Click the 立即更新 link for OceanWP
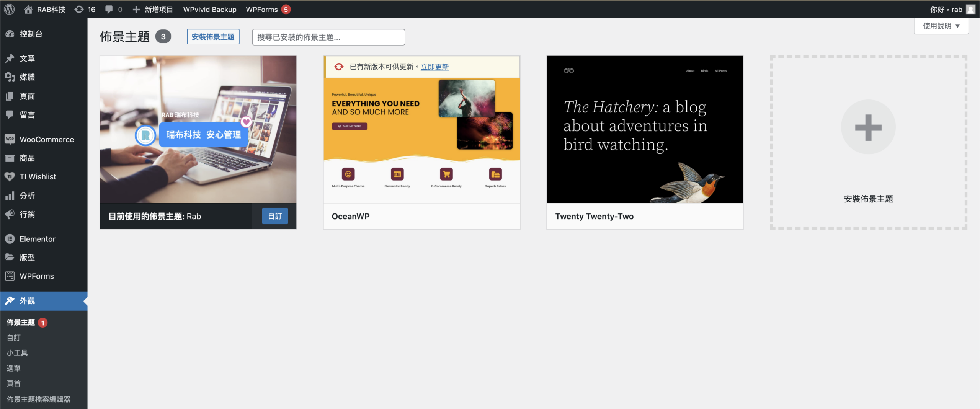 coord(434,67)
